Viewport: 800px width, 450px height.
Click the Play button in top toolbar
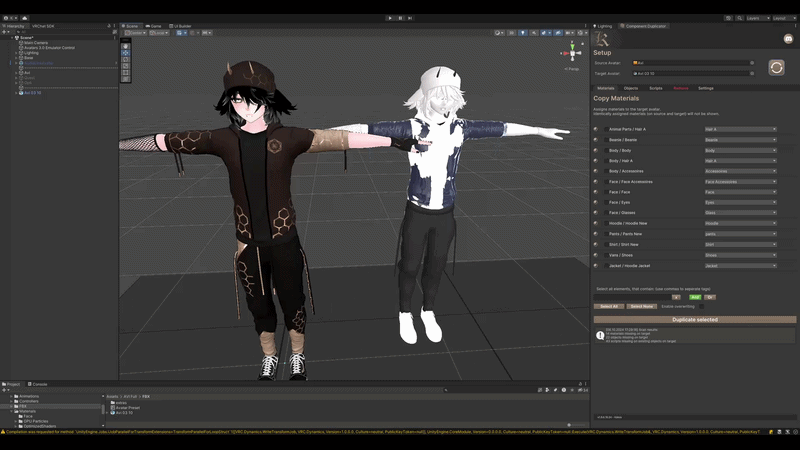390,18
